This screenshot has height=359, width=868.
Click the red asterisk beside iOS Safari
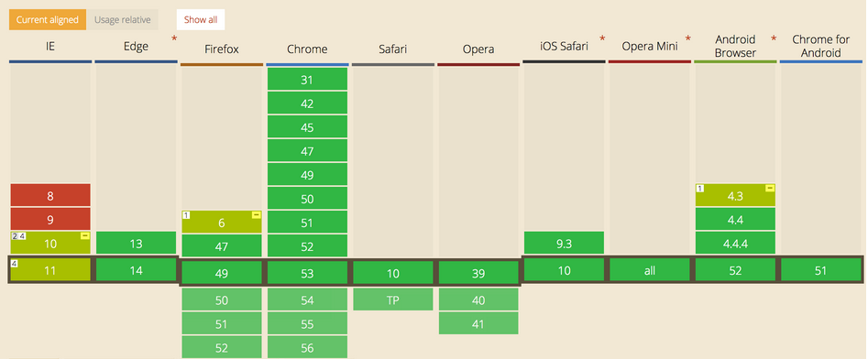coord(602,38)
